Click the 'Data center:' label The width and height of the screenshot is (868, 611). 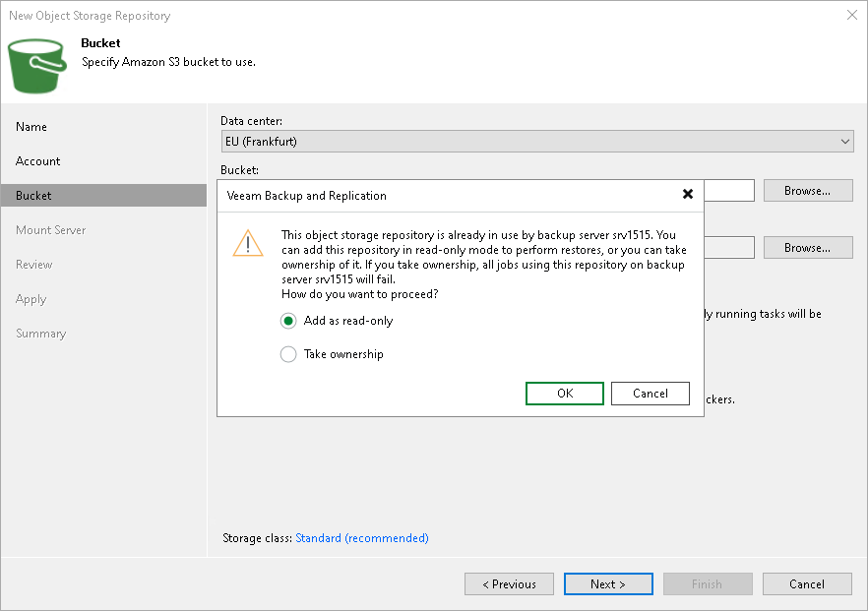(x=251, y=121)
